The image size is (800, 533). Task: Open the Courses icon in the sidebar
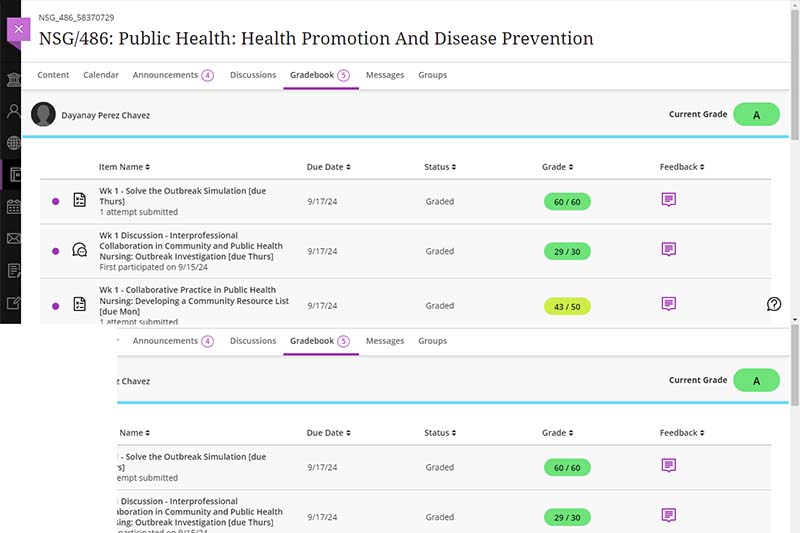[14, 175]
